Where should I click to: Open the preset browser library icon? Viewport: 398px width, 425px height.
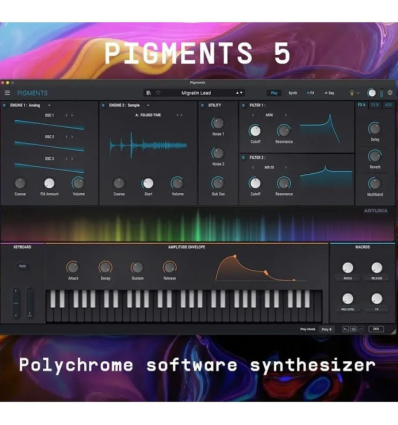coord(149,93)
